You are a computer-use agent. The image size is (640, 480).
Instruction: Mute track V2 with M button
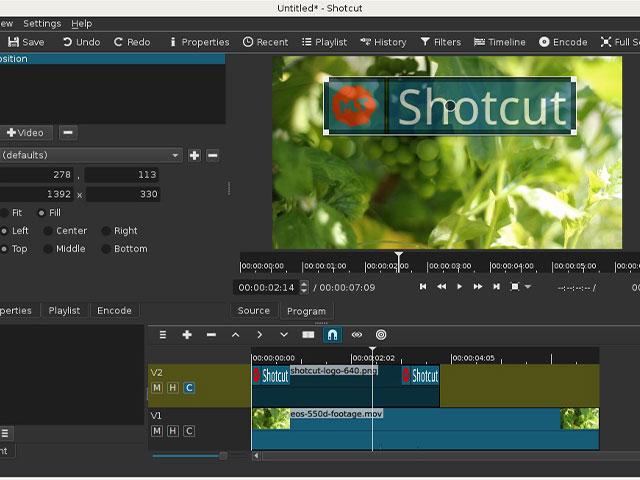[x=157, y=388]
